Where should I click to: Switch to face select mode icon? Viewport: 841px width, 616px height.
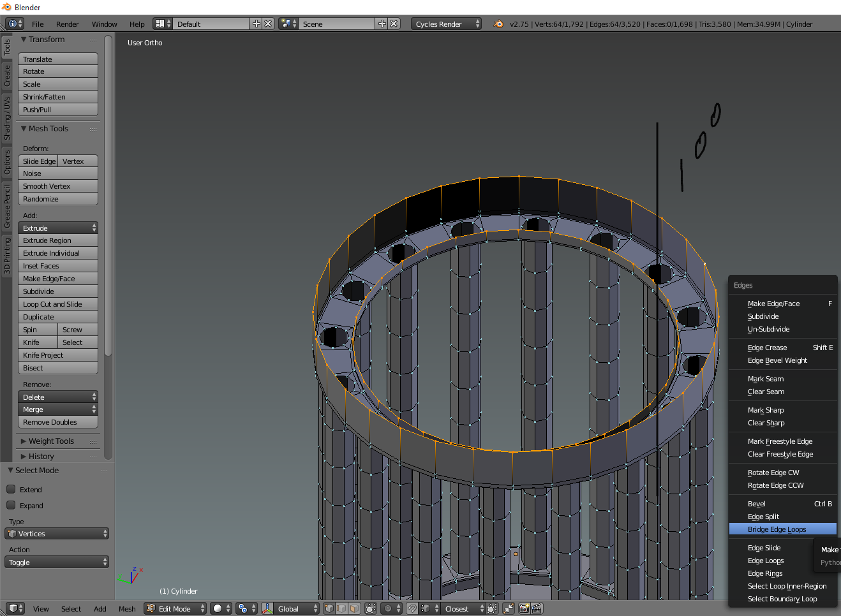pos(354,608)
